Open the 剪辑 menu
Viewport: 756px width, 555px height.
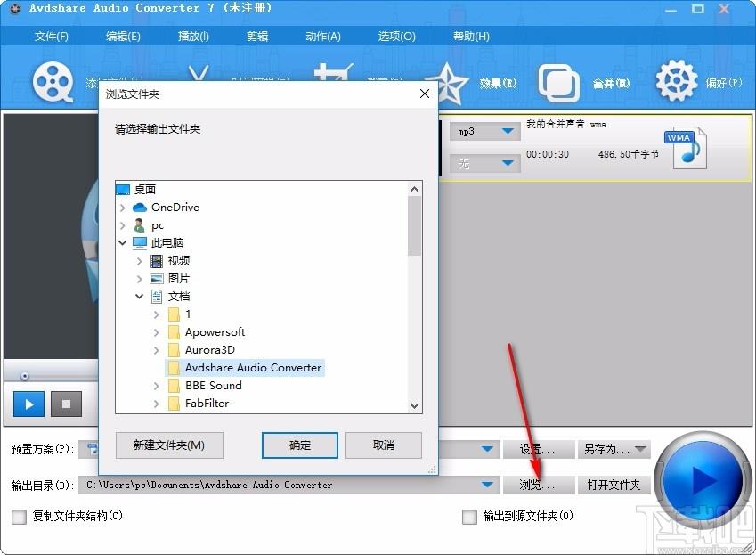click(257, 37)
